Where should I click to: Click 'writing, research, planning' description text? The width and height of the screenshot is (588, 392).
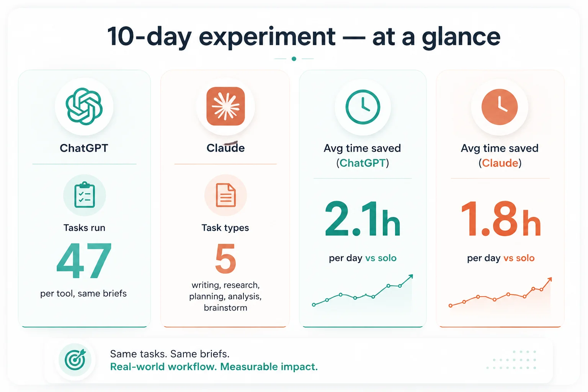coord(225,296)
